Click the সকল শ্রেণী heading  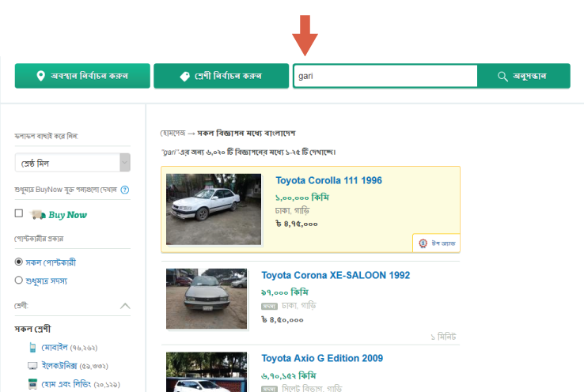click(32, 329)
